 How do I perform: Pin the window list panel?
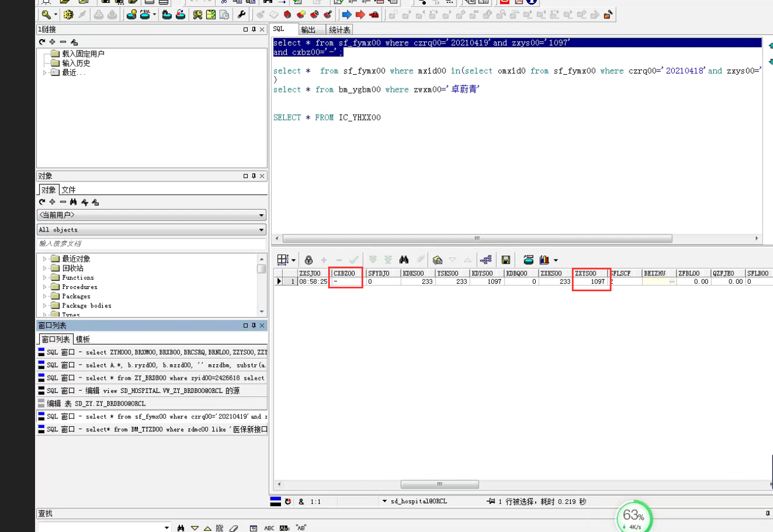coord(253,326)
